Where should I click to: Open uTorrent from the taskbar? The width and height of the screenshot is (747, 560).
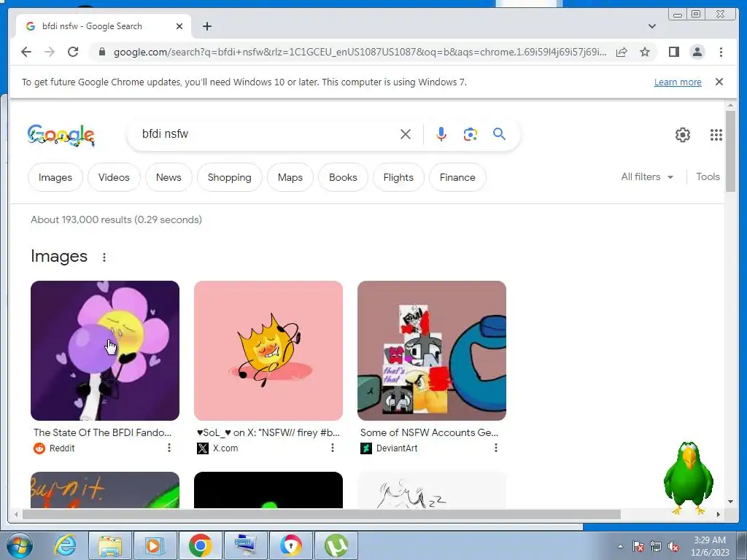coord(336,545)
